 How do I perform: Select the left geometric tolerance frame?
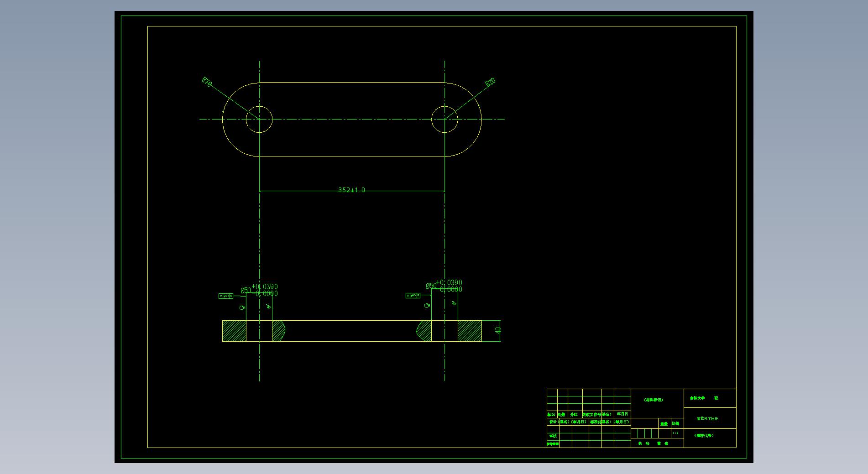pyautogui.click(x=226, y=296)
